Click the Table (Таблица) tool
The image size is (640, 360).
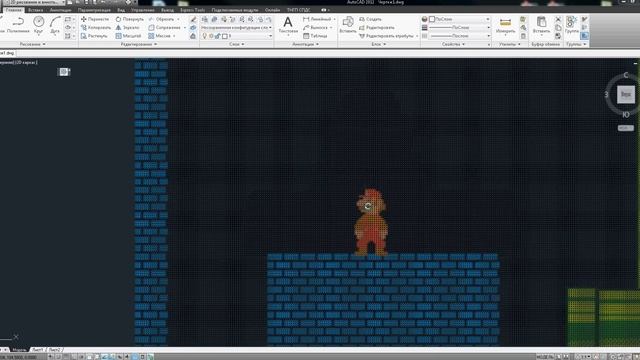tap(315, 36)
